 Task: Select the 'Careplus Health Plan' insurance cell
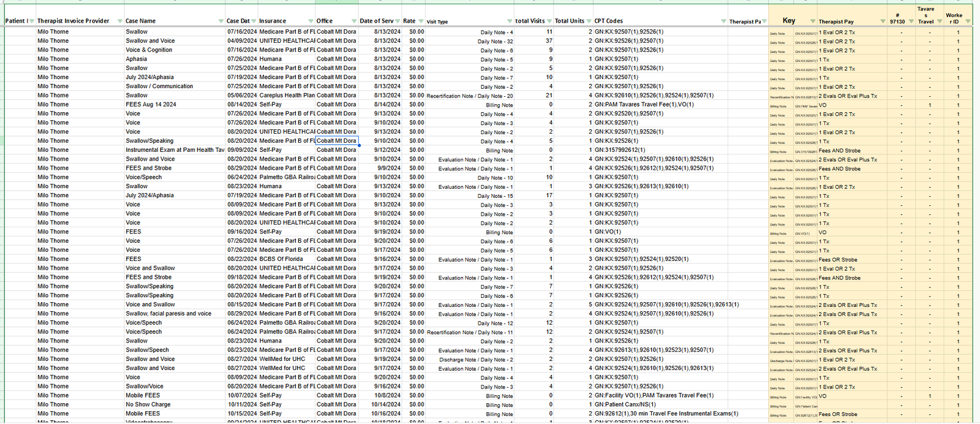click(287, 96)
